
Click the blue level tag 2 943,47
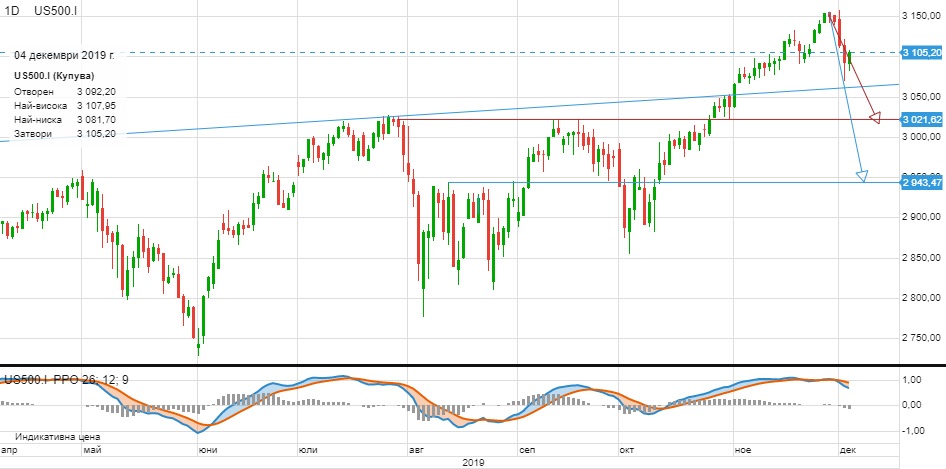click(x=922, y=183)
